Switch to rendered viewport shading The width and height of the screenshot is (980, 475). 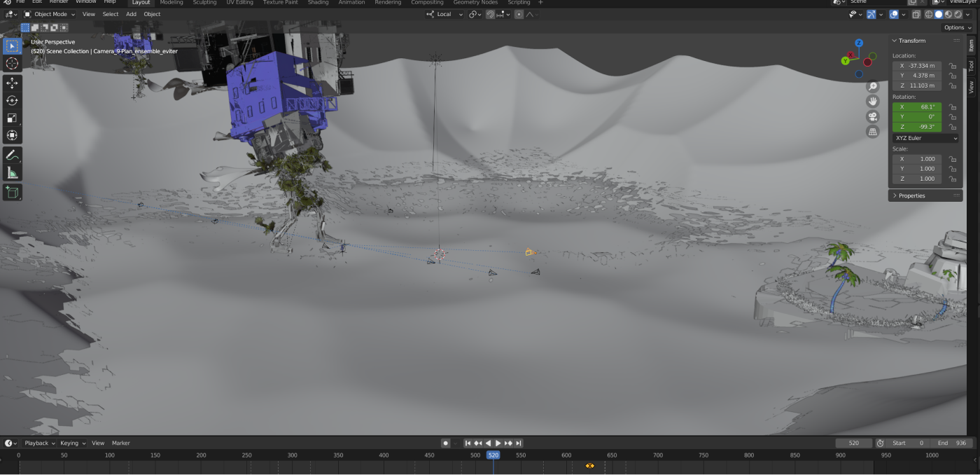click(x=958, y=14)
